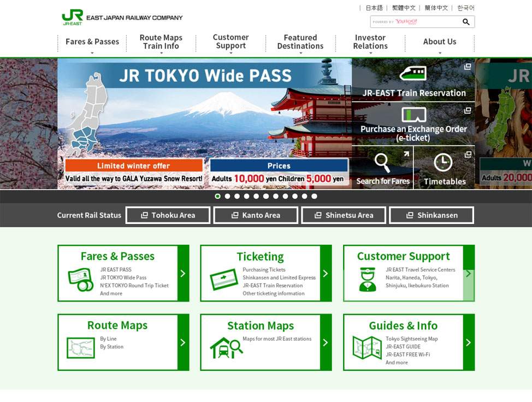Click new-window icon on Exchange Order tile
The image size is (532, 402).
[468, 110]
